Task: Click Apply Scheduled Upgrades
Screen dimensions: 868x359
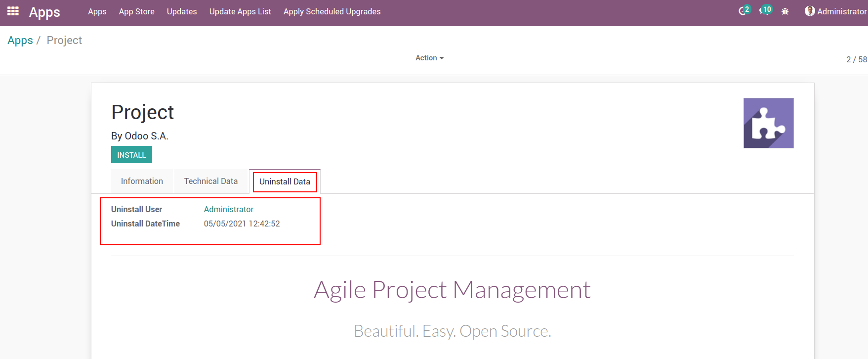Action: pos(332,11)
